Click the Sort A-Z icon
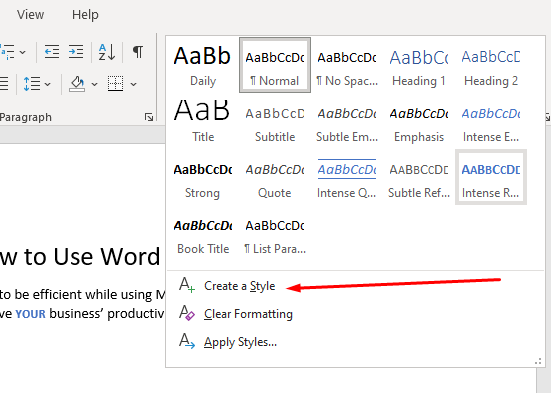Screen dimensions: 551x393 [107, 52]
